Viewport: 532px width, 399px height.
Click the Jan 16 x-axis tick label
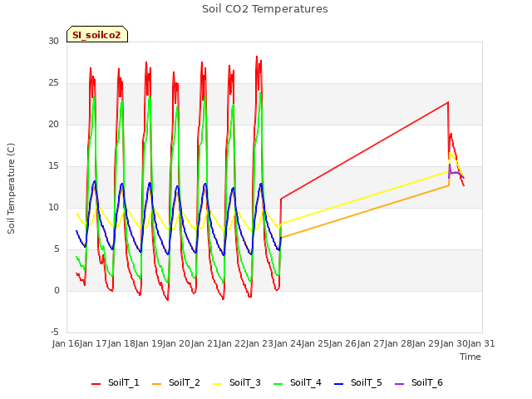point(66,343)
